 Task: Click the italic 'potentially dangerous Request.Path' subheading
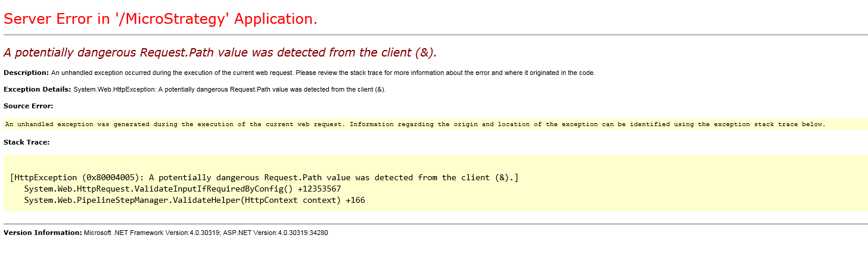click(x=220, y=52)
